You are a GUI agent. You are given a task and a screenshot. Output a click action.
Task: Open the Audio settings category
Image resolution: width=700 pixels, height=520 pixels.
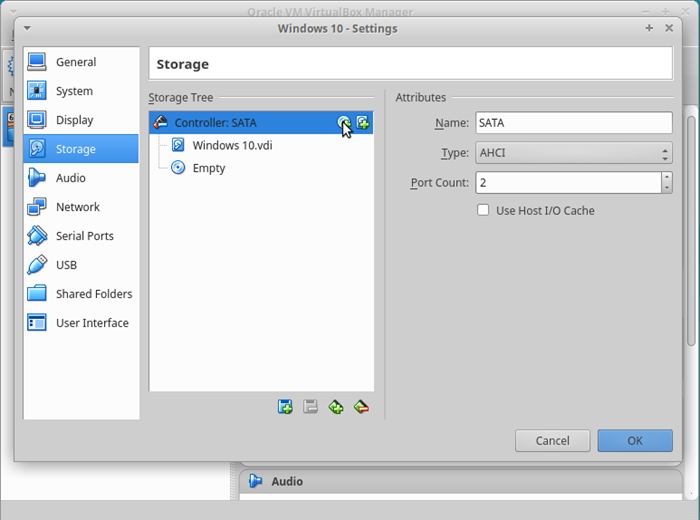pos(81,178)
